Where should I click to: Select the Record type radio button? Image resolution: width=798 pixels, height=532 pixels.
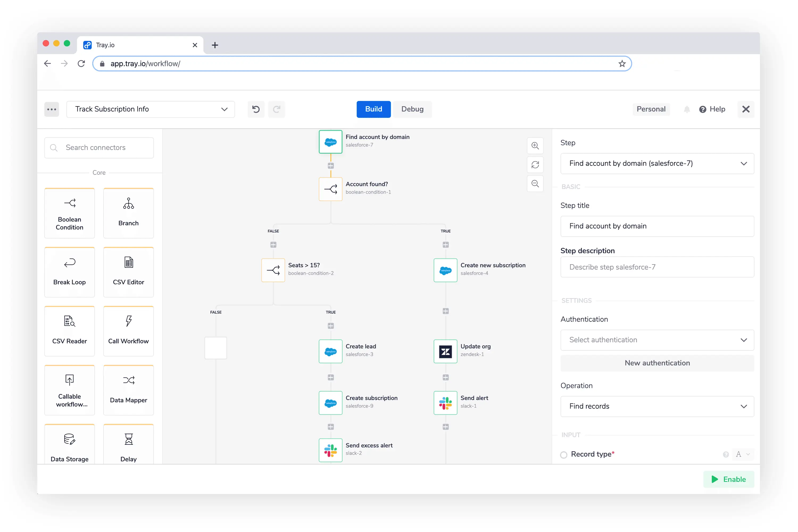(564, 455)
